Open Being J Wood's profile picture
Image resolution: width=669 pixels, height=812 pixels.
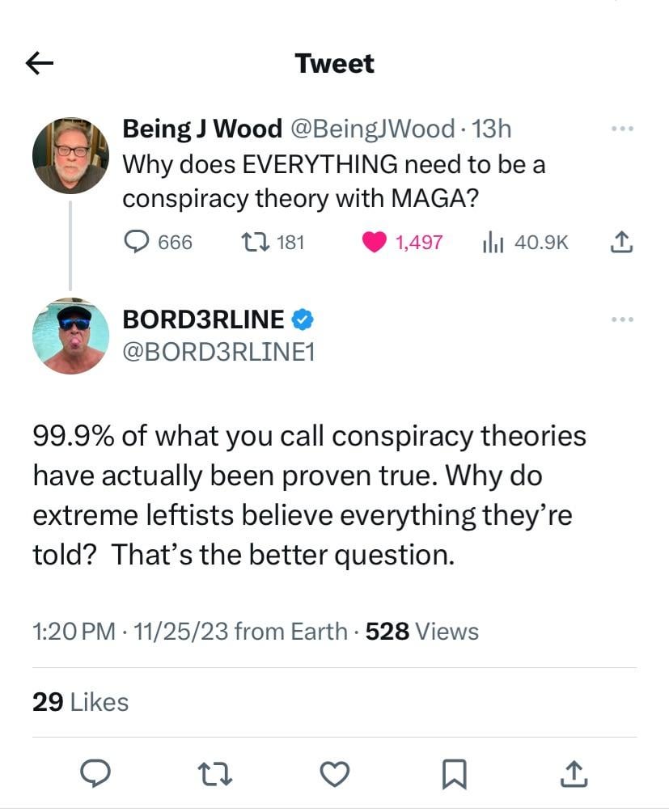click(70, 155)
